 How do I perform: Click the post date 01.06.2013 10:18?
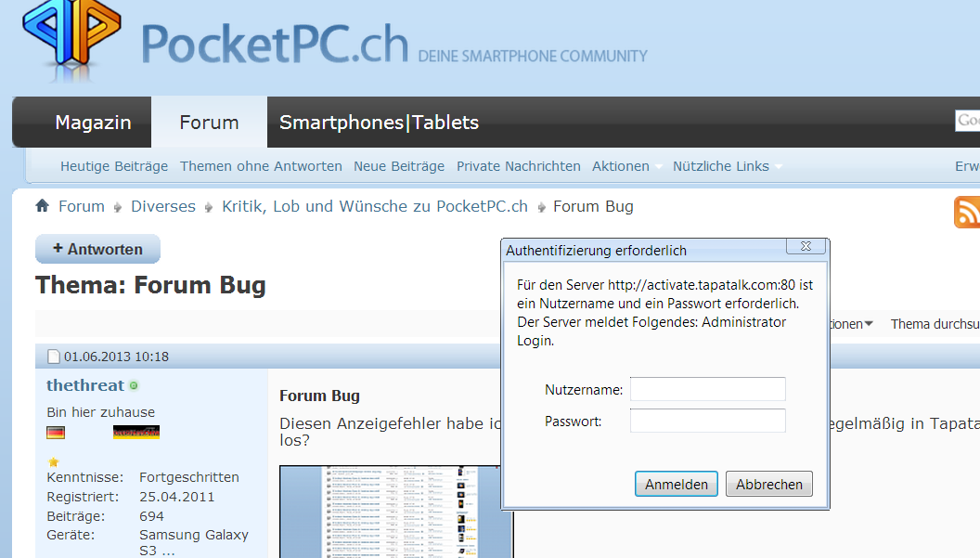click(x=116, y=357)
